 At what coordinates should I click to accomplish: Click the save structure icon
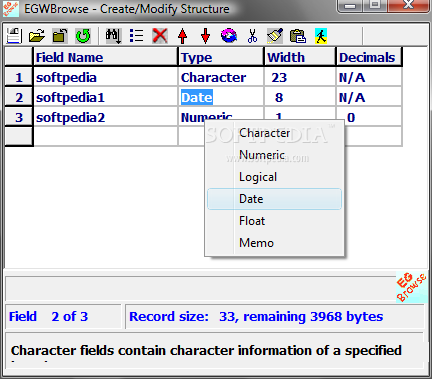point(14,35)
